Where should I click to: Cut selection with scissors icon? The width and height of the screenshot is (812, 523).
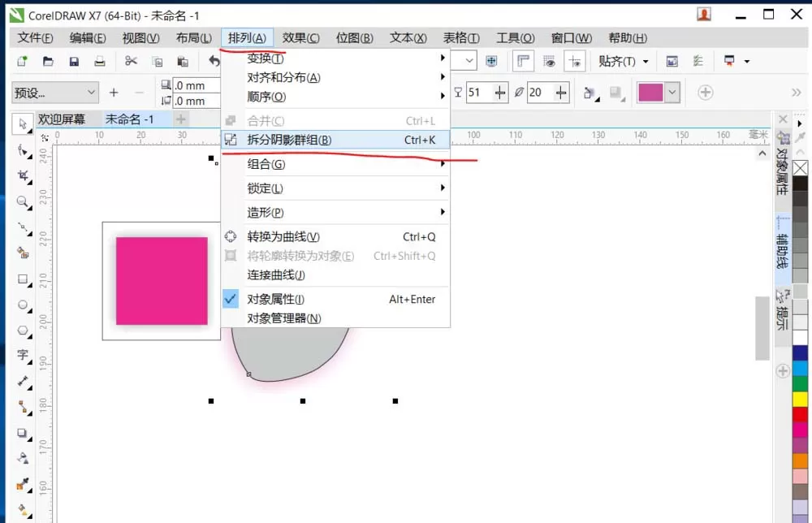click(131, 61)
